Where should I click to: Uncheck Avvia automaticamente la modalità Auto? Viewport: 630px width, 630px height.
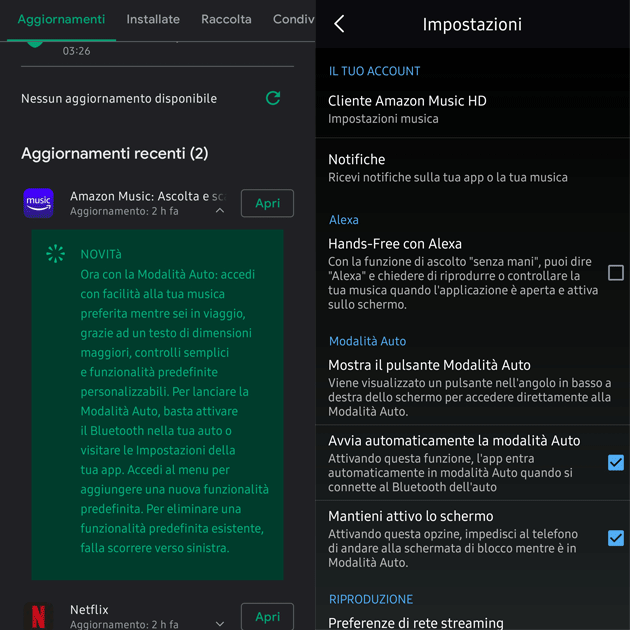[616, 462]
